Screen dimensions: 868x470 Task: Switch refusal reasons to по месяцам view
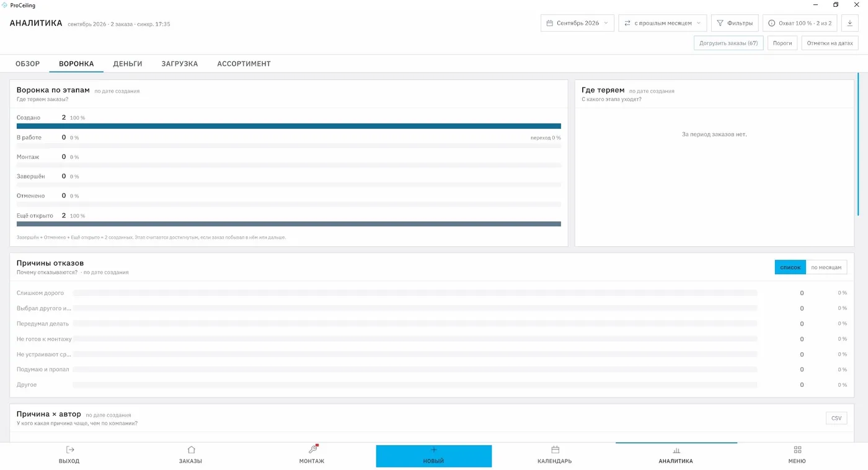826,267
